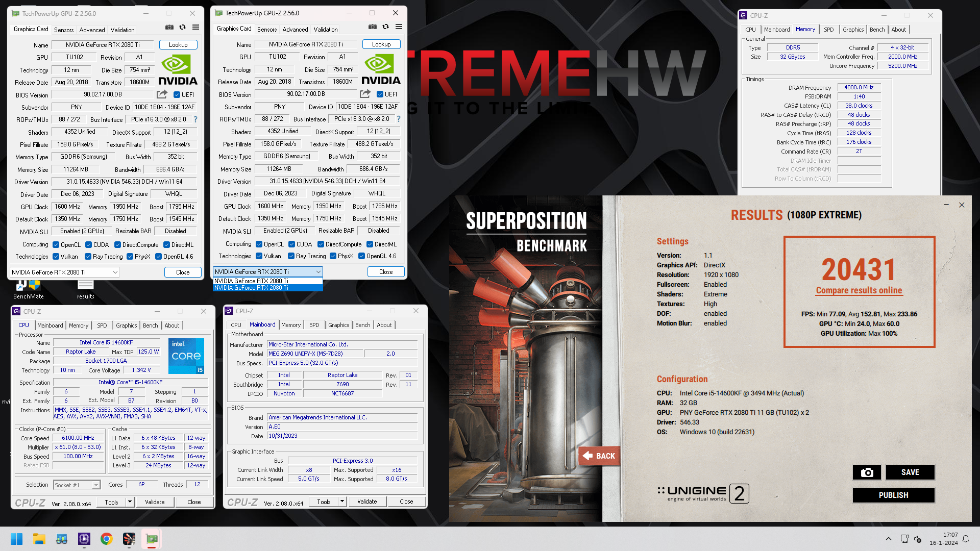Click Validate in CPU-Z Mainboard window
This screenshot has height=551, width=980.
coord(367,502)
